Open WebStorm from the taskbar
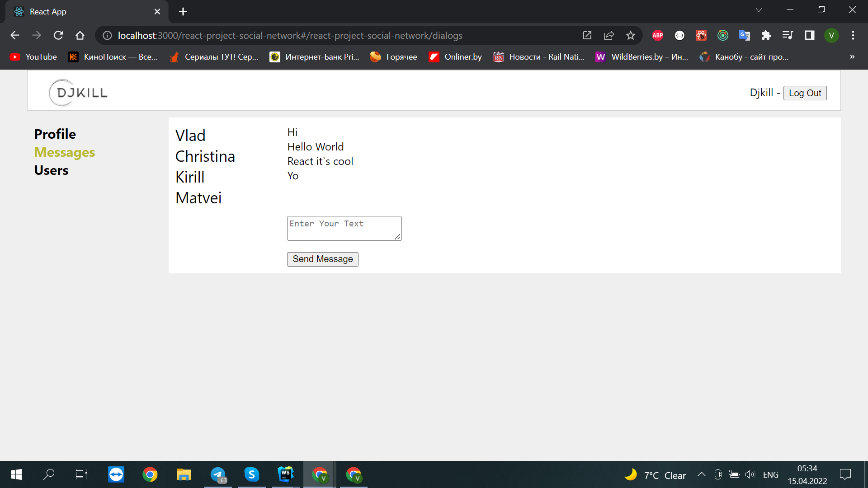Image resolution: width=868 pixels, height=488 pixels. tap(286, 474)
